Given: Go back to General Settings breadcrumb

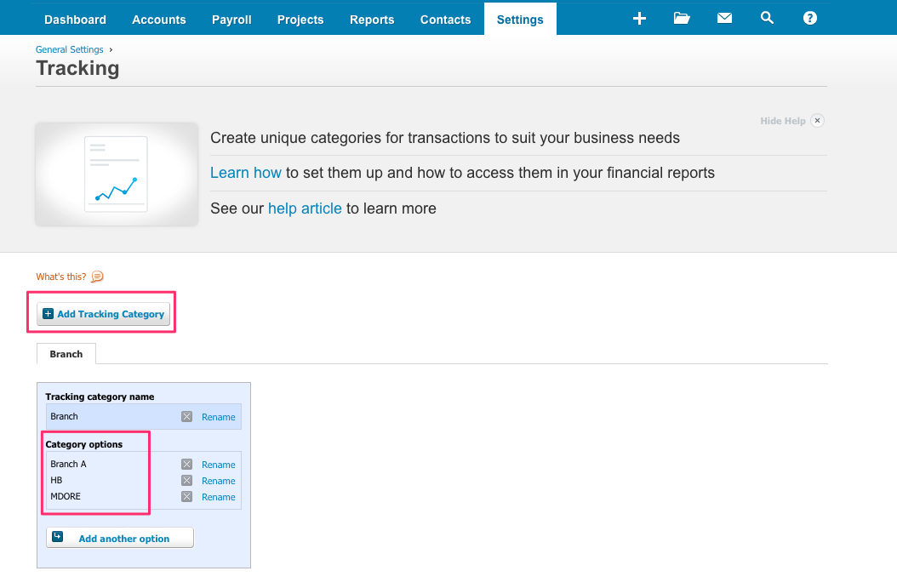Looking at the screenshot, I should click(69, 49).
